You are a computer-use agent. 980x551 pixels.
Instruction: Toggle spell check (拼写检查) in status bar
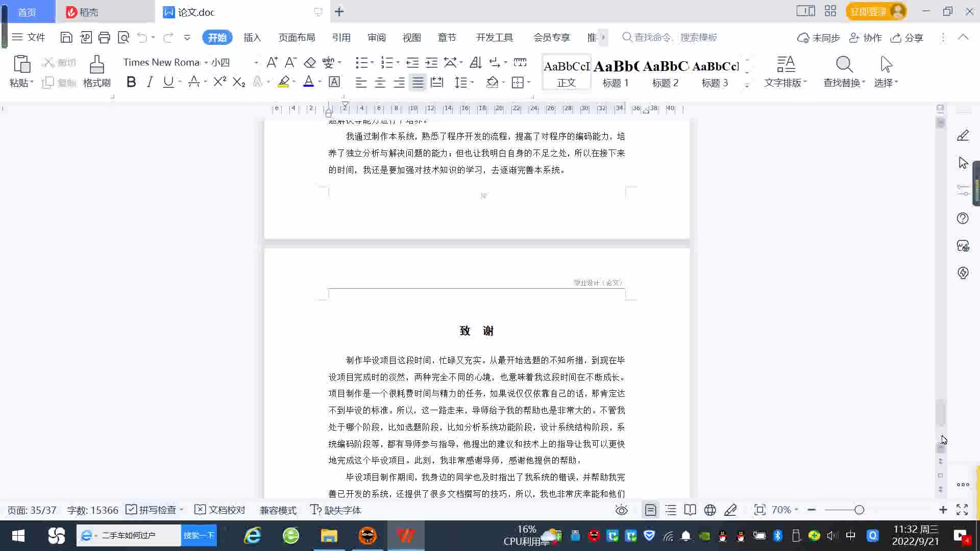[152, 510]
